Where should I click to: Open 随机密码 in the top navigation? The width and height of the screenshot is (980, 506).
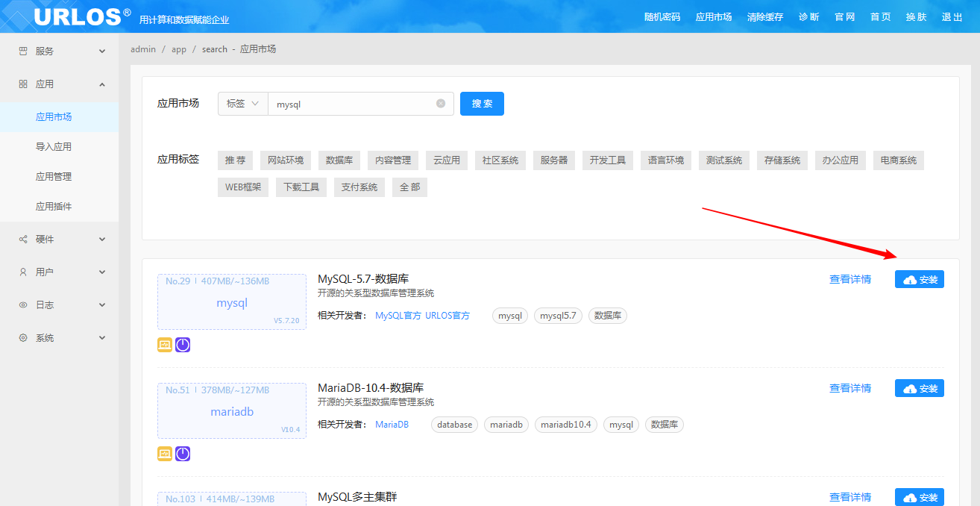tap(662, 17)
